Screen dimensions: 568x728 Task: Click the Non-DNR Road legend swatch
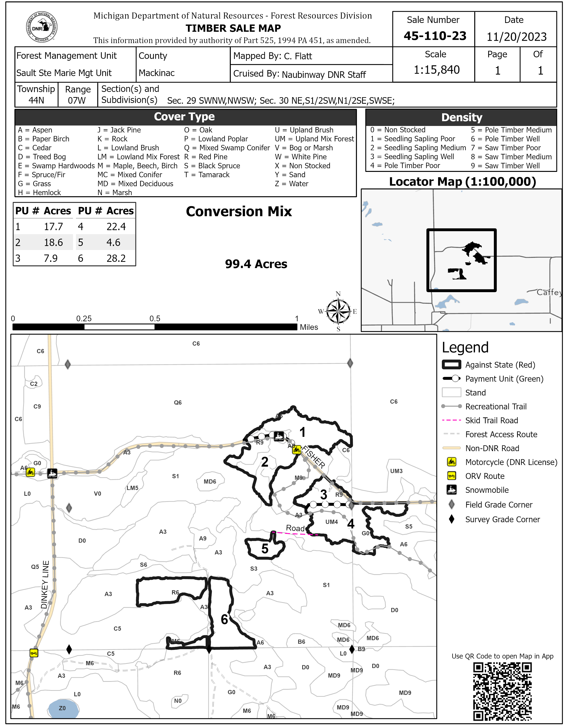pyautogui.click(x=451, y=448)
